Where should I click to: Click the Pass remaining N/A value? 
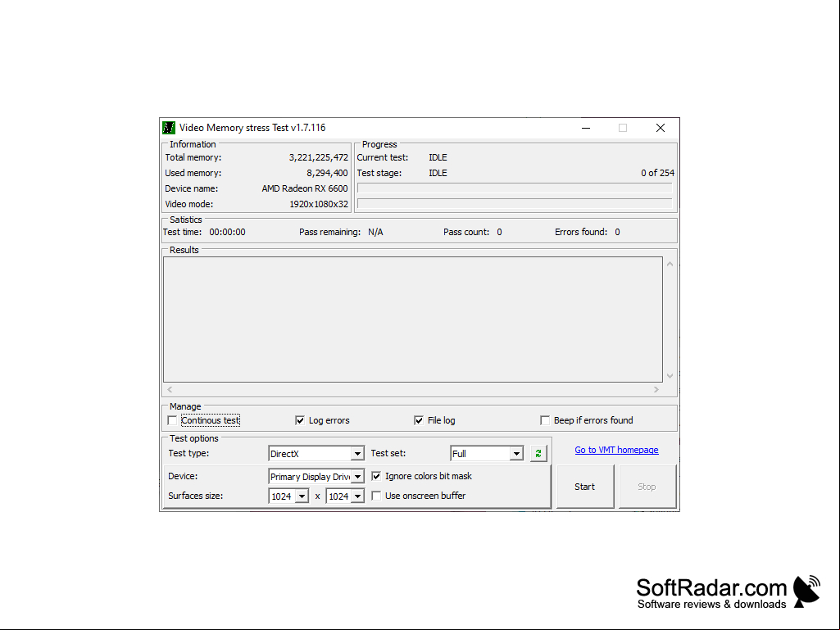(375, 232)
